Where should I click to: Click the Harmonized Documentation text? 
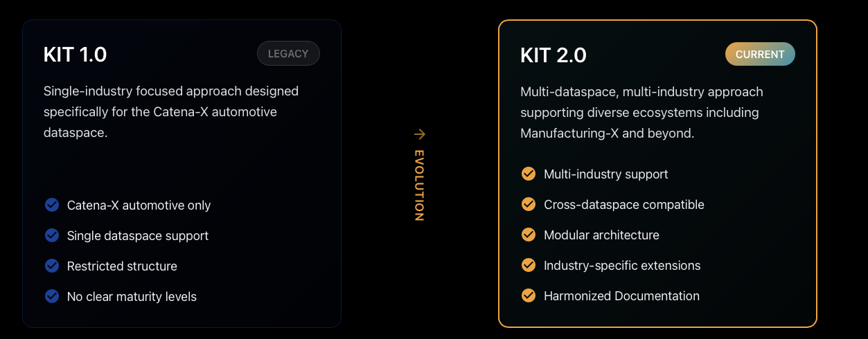(x=621, y=296)
